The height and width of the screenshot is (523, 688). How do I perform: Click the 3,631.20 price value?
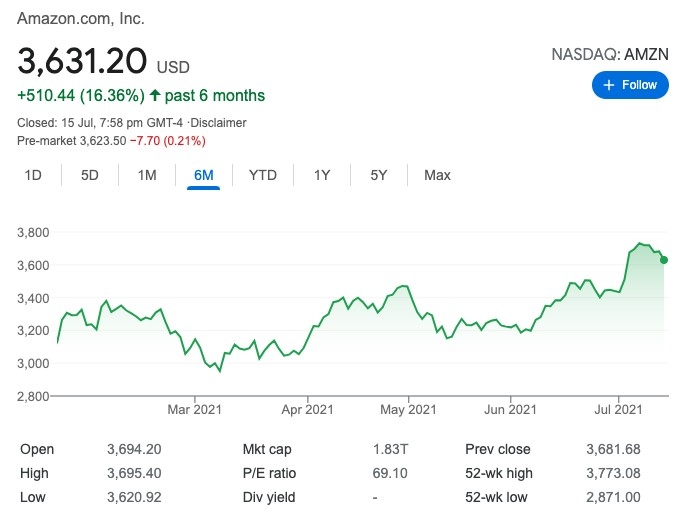tap(82, 61)
